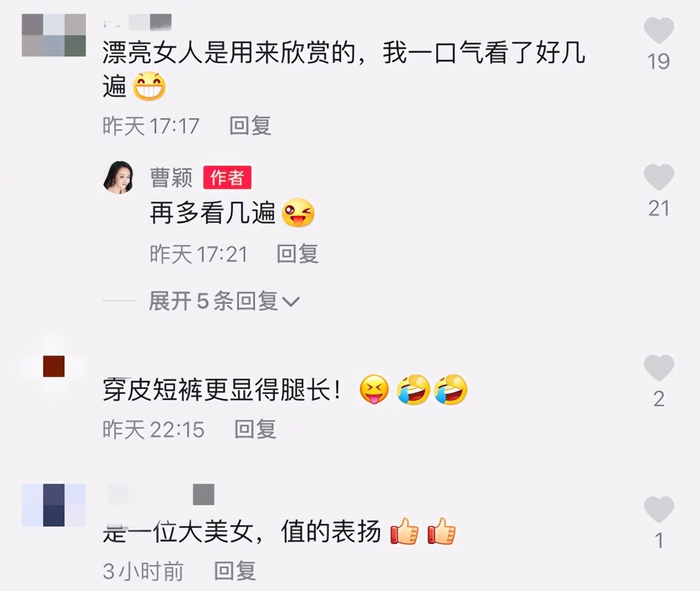Open blurred avatar of first commenter
Image resolution: width=700 pixels, height=591 pixels.
click(x=54, y=35)
